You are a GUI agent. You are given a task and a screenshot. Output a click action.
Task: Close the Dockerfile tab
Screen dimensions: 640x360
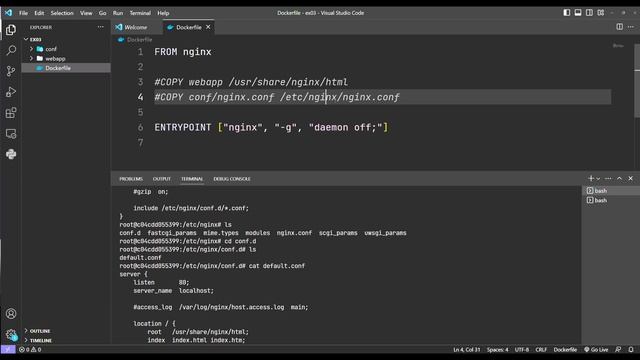pos(208,27)
